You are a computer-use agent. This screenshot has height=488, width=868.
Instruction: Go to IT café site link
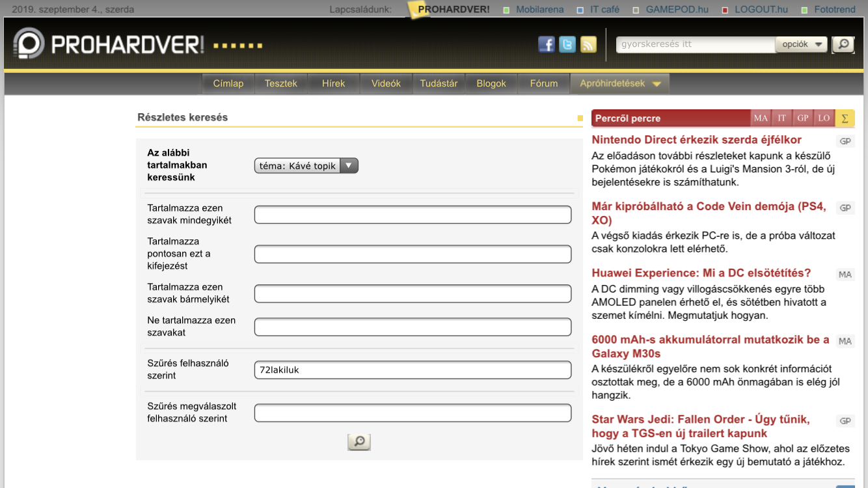(x=604, y=9)
